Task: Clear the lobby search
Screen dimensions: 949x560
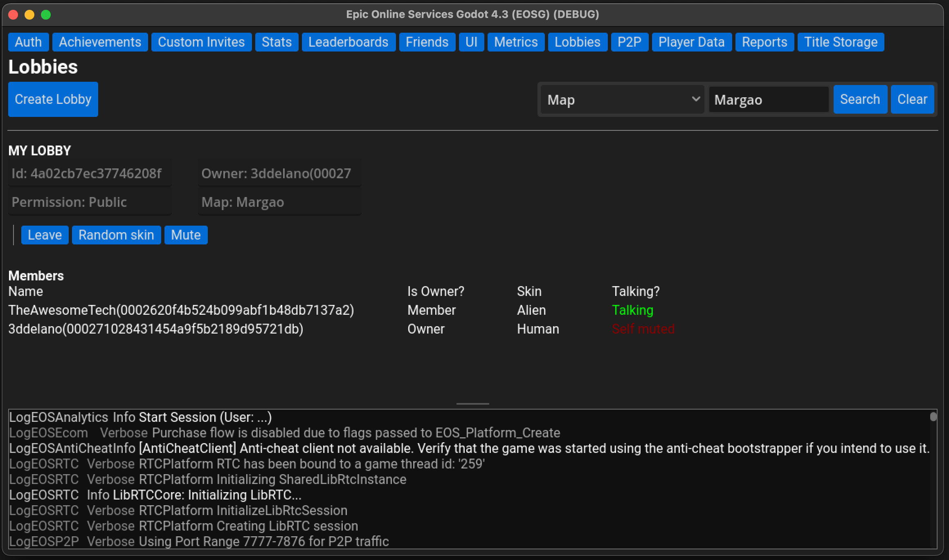Action: 912,99
